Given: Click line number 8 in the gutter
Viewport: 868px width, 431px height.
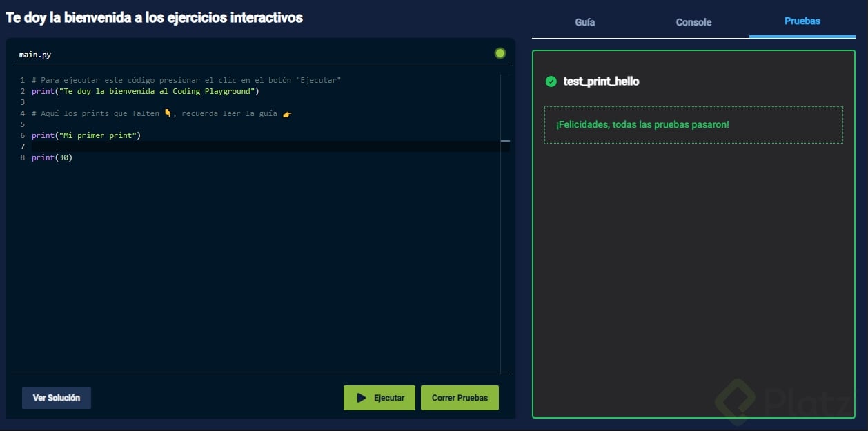Looking at the screenshot, I should click(x=23, y=157).
